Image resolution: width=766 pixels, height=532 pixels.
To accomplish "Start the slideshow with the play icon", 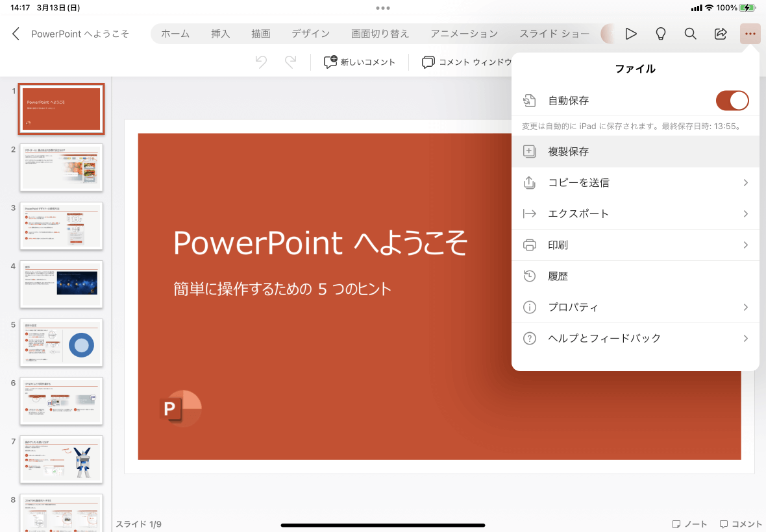I will [x=631, y=34].
